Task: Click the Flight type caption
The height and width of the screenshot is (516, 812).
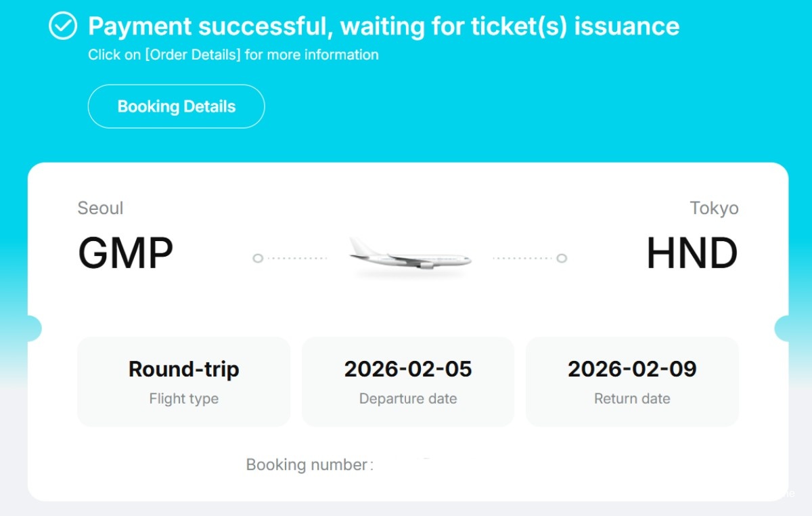Action: click(x=183, y=399)
